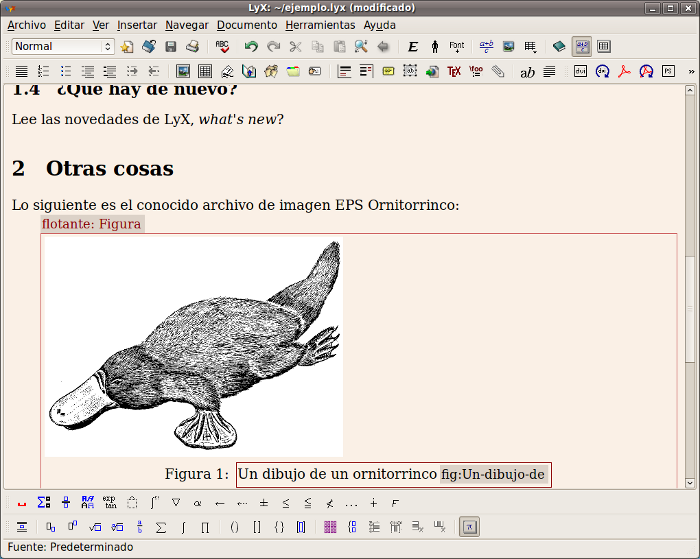The height and width of the screenshot is (559, 700).
Task: View DVI output icon
Action: pyautogui.click(x=580, y=71)
